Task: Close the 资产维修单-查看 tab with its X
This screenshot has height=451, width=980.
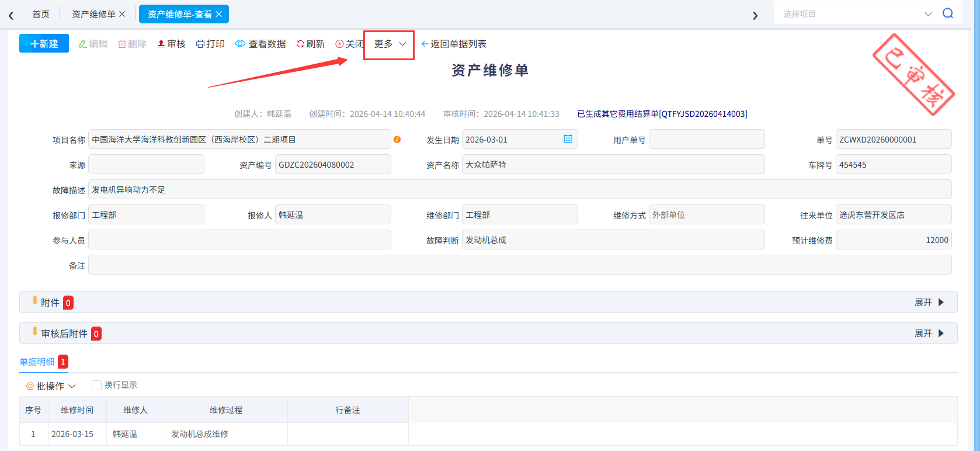Action: (x=219, y=14)
